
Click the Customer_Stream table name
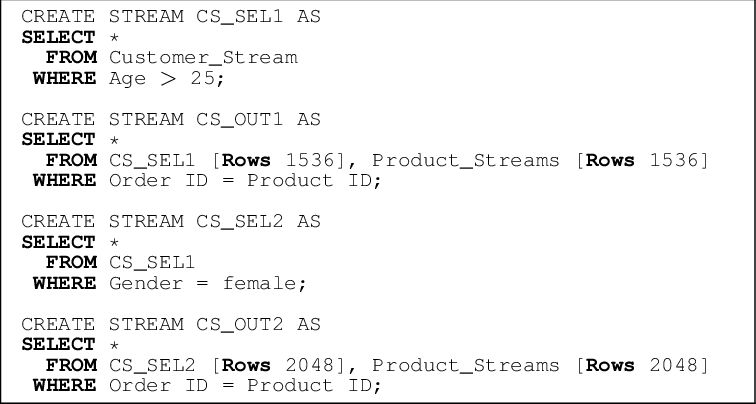[x=203, y=57]
